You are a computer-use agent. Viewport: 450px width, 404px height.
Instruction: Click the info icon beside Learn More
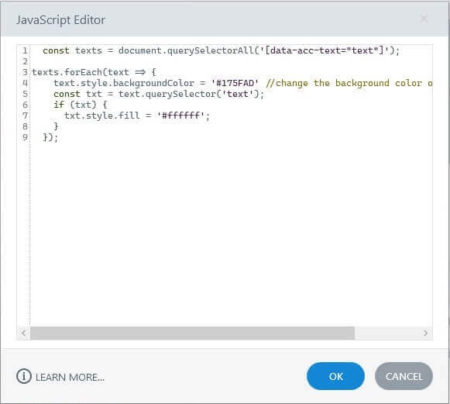(24, 376)
